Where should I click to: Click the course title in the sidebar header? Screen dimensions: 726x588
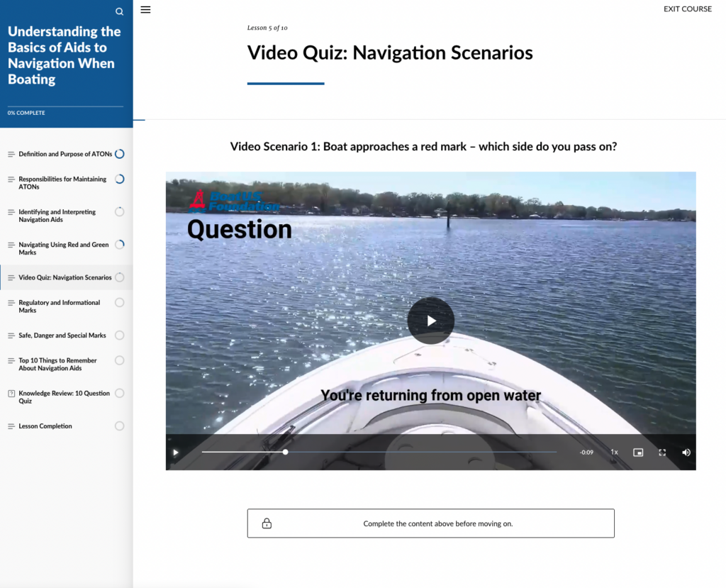click(65, 55)
